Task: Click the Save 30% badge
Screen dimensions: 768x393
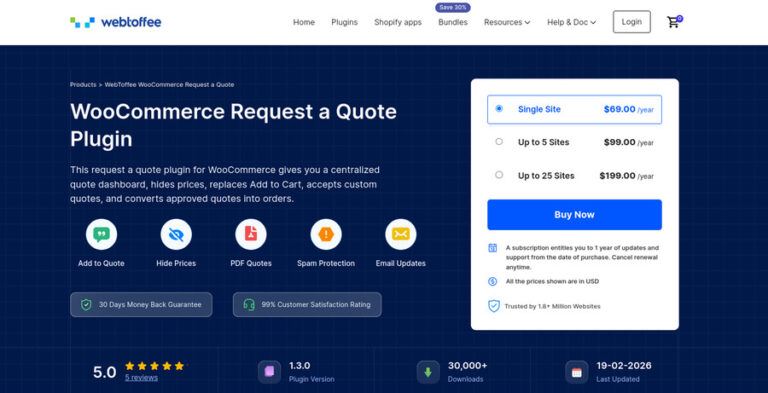Action: coord(453,7)
